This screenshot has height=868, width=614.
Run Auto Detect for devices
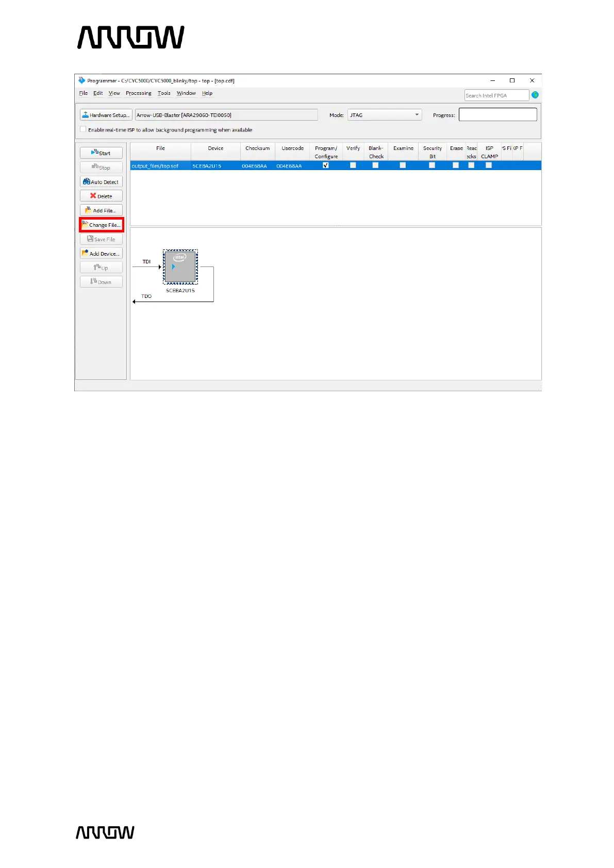101,182
